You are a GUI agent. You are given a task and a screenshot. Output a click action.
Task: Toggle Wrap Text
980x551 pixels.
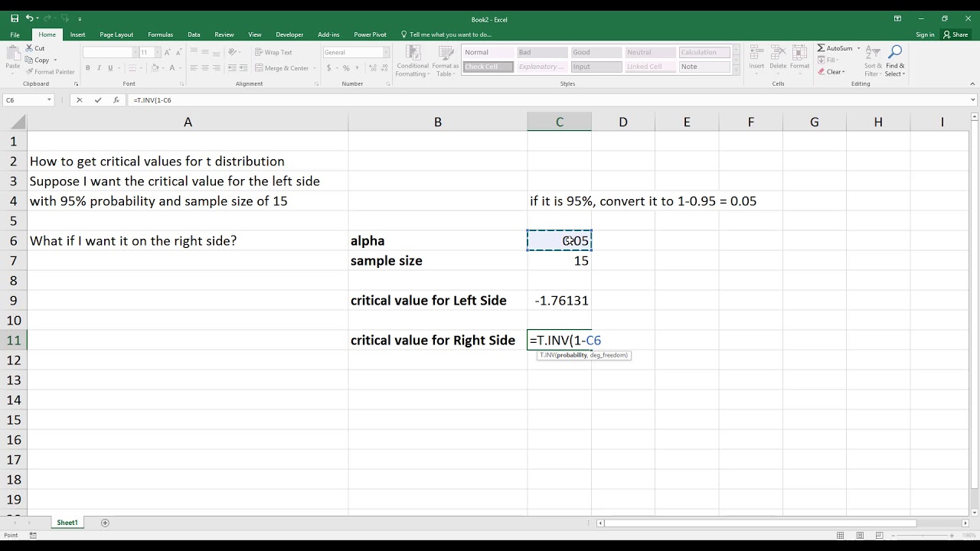pos(273,52)
